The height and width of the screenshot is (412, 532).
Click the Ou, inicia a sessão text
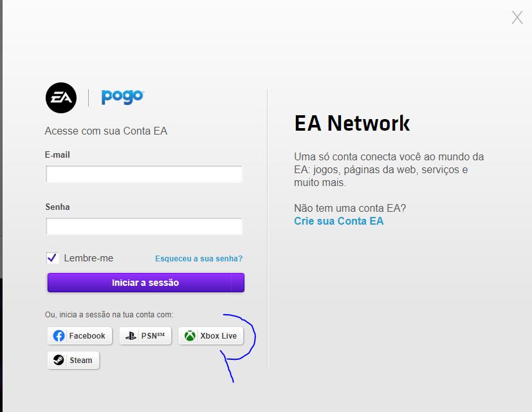coord(109,315)
